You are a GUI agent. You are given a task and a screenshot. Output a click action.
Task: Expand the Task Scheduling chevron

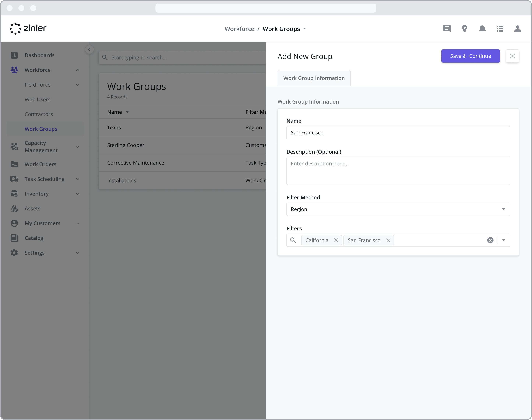tap(78, 179)
